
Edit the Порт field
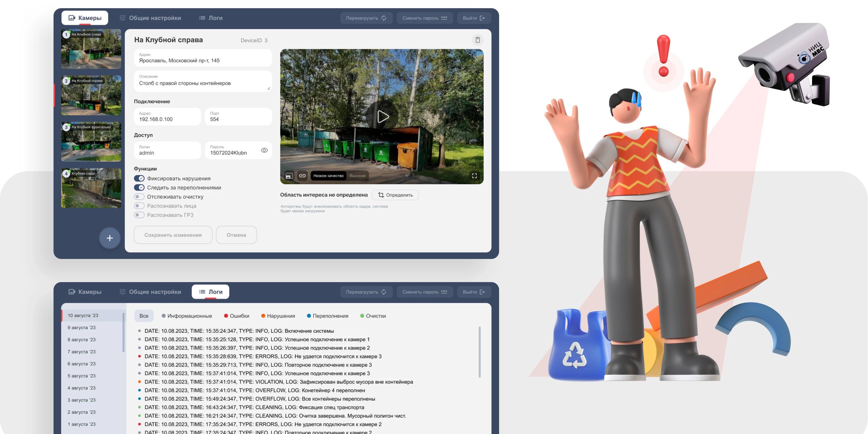[x=238, y=117]
